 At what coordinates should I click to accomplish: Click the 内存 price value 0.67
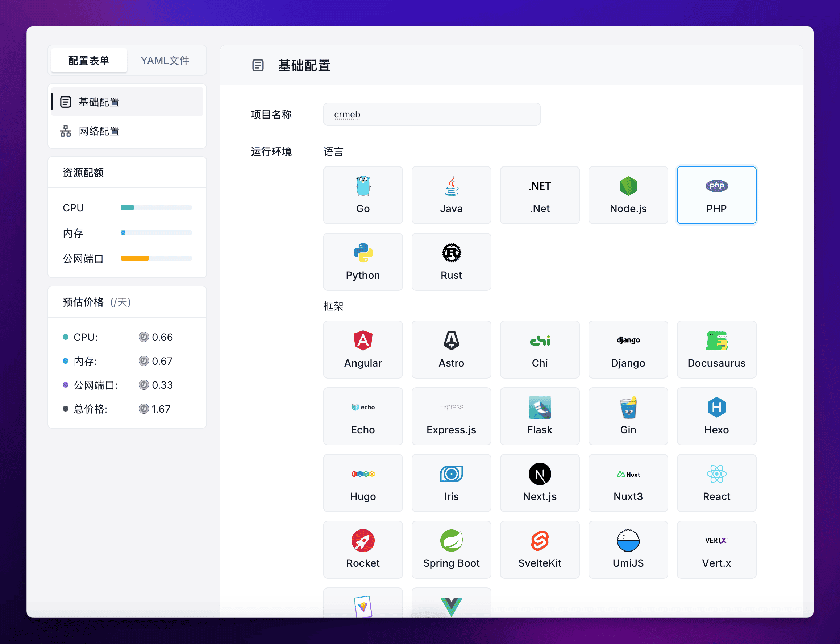click(x=162, y=361)
